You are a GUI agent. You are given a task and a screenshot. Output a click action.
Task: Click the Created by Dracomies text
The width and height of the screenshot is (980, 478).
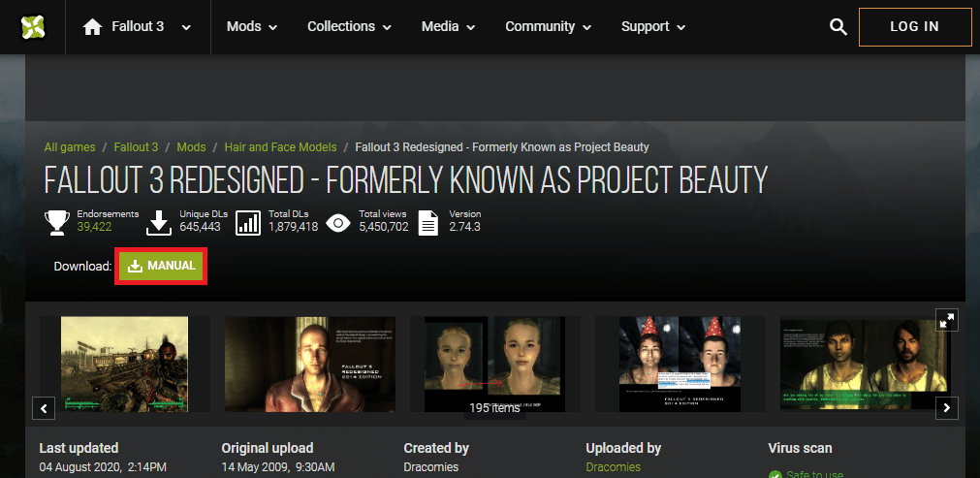pos(430,467)
